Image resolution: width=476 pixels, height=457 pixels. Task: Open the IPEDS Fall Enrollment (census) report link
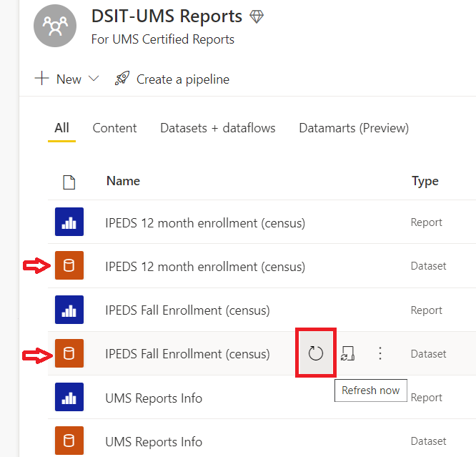(x=187, y=310)
